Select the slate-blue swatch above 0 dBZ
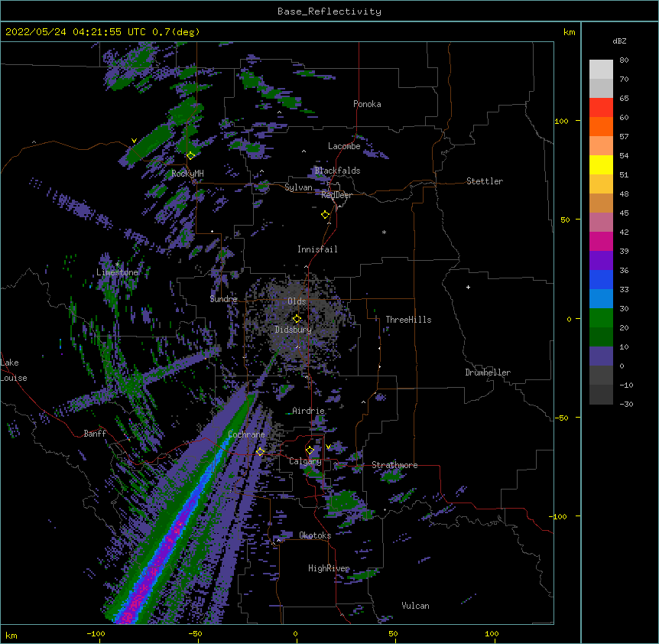659x644 pixels. (601, 356)
